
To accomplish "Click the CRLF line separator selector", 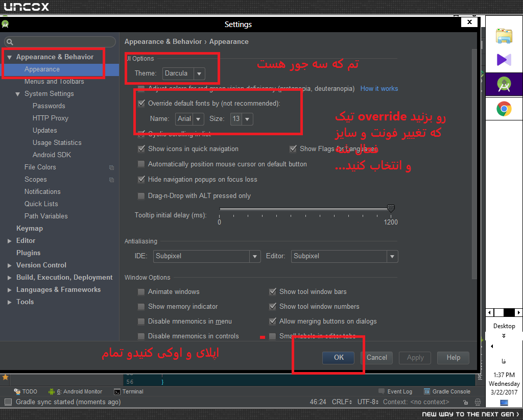I will [x=342, y=402].
